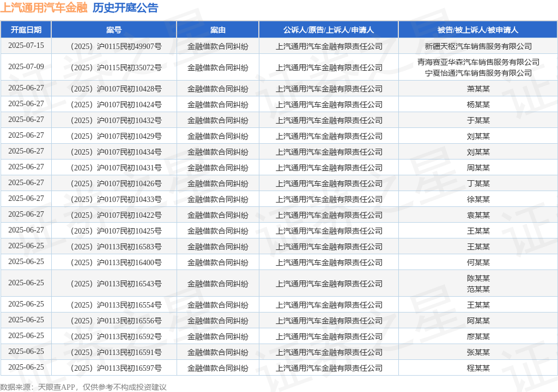Click defendant 何某某
558x392 pixels.
(478, 262)
